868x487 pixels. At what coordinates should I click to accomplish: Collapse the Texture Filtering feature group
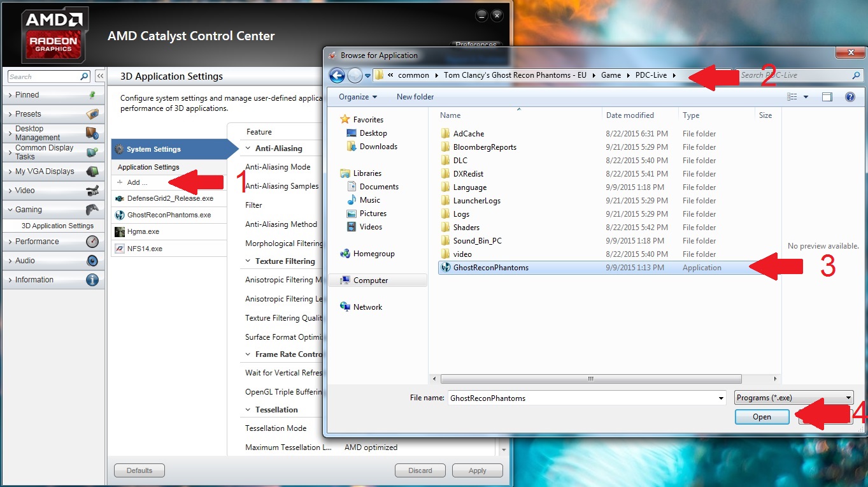click(248, 261)
